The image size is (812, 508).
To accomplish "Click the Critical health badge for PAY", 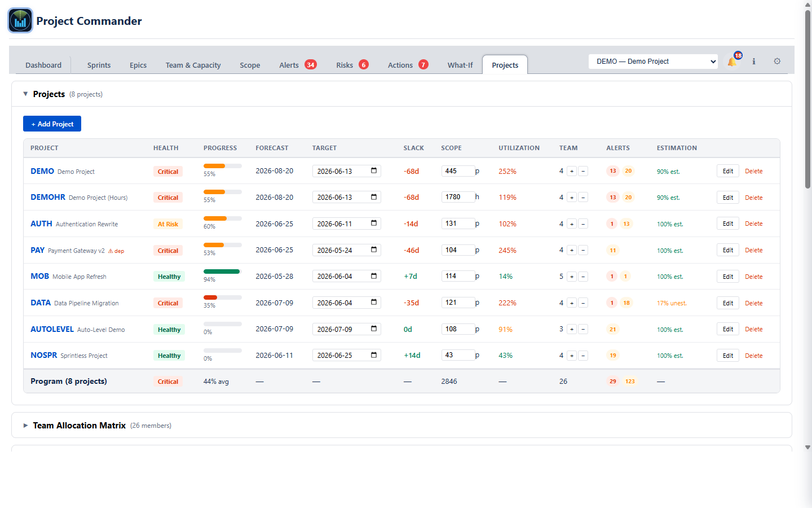I will point(168,251).
